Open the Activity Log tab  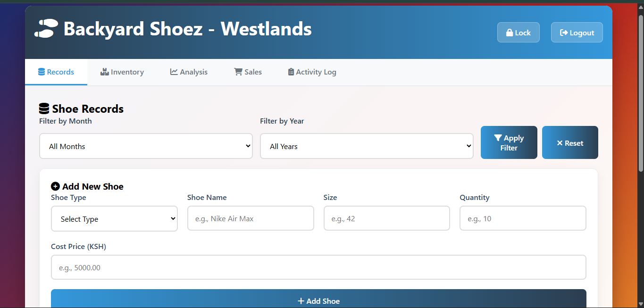tap(312, 72)
